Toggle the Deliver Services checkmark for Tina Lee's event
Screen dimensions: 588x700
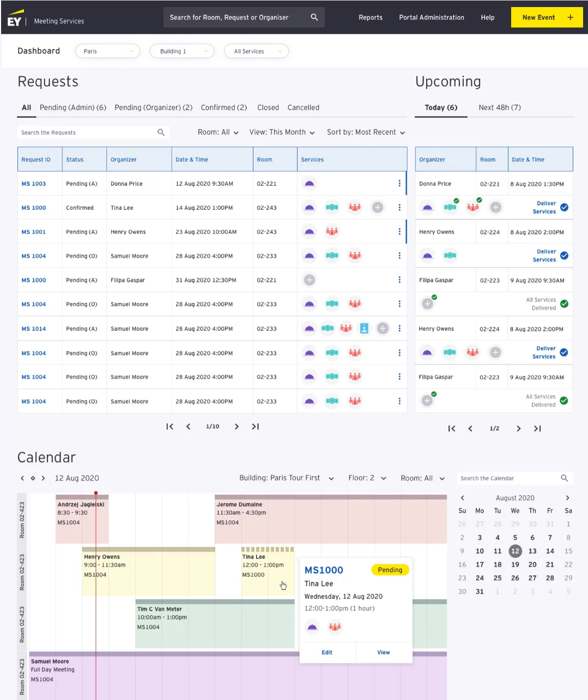coord(564,207)
